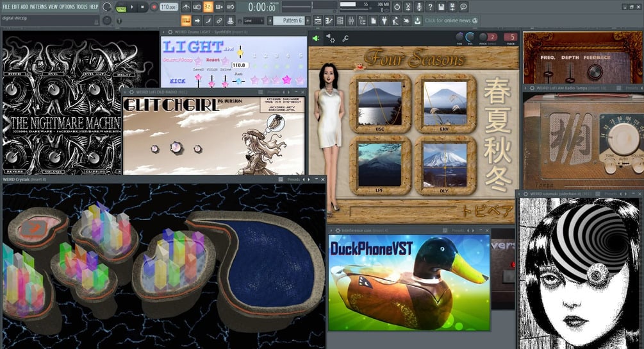Screen dimensions: 644x349
Task: Click the blue VOL knob above Four Seasons
Action: point(470,37)
